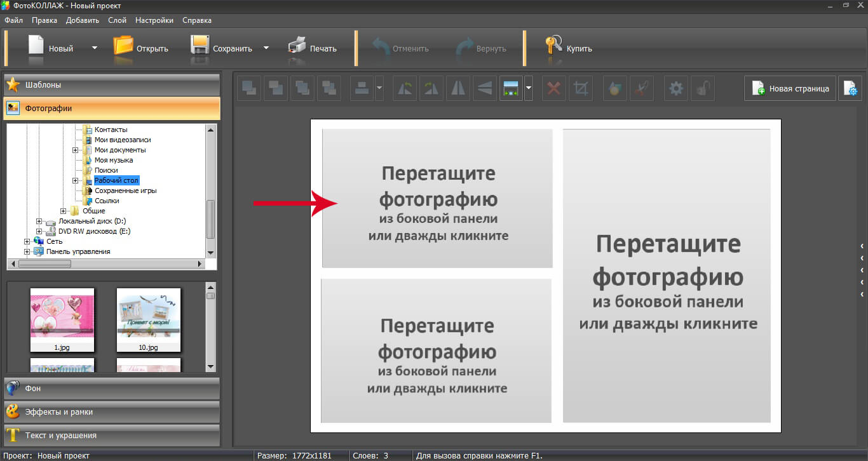Click the Новый new project button
Image resolution: width=868 pixels, height=461 pixels.
click(x=51, y=48)
